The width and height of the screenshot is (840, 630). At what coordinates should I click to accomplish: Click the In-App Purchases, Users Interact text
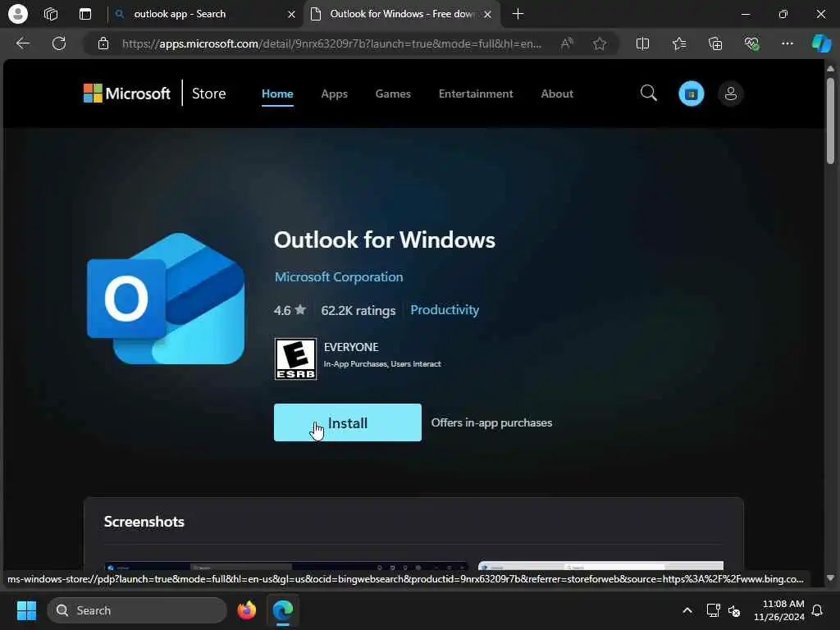(x=382, y=363)
